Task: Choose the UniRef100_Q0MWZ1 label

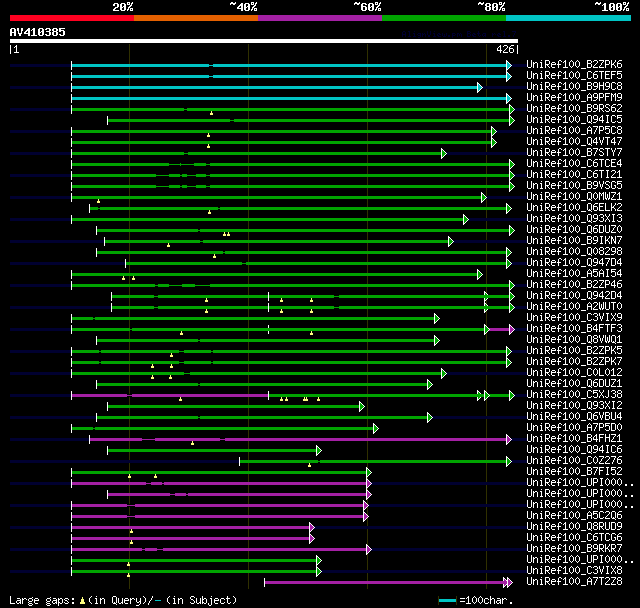Action: [x=574, y=197]
